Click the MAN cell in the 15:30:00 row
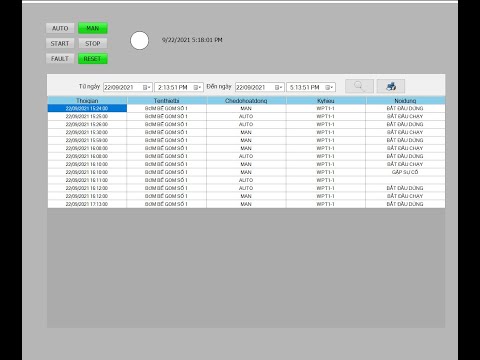 click(246, 132)
